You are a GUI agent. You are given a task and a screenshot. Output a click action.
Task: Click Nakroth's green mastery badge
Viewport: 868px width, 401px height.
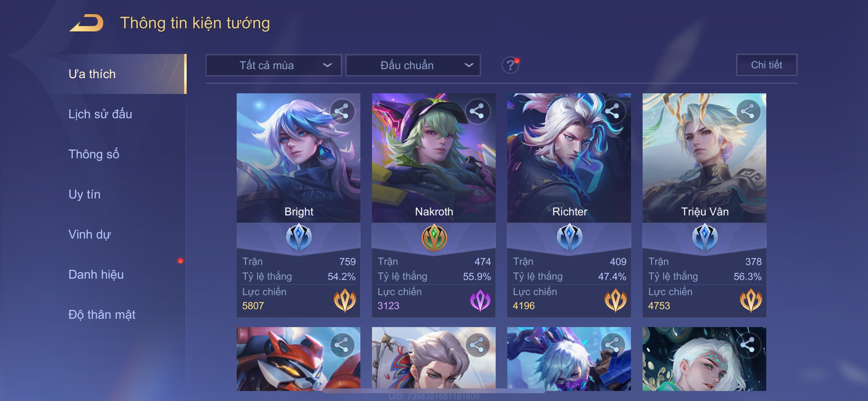pyautogui.click(x=434, y=237)
